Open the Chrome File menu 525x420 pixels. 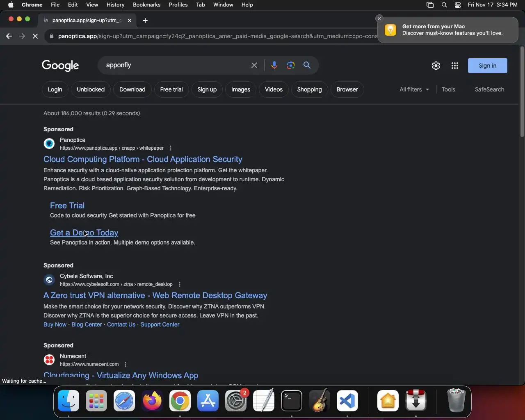pos(55,5)
